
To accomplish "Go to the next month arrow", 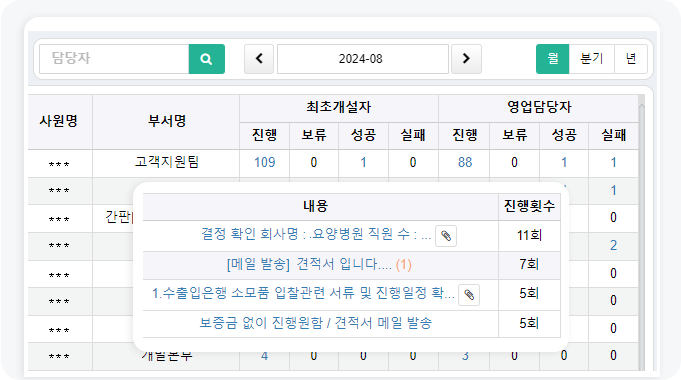I will point(466,59).
